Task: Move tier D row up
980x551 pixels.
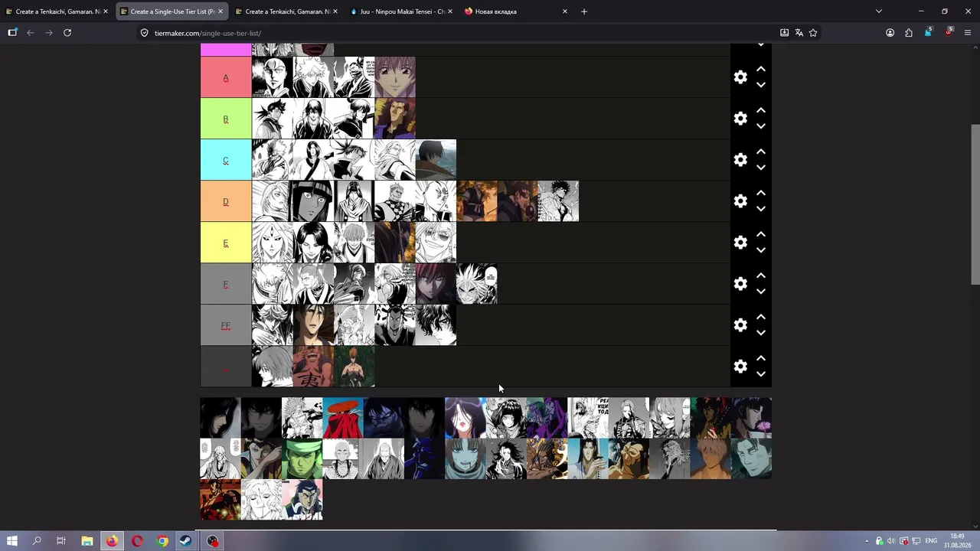Action: coord(761,193)
